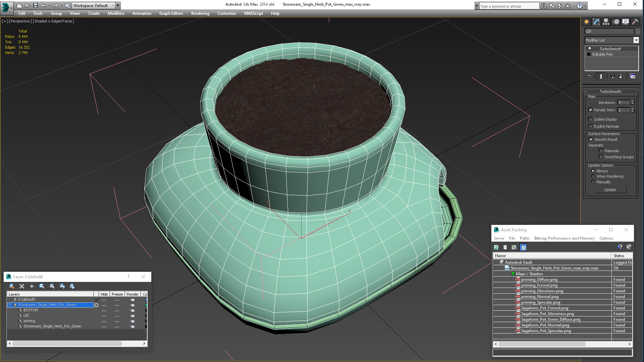Click the LID object color swatch
The image size is (644, 362).
(638, 31)
